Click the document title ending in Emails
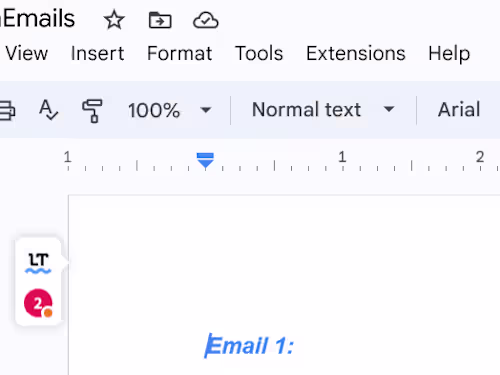Screen dimensions: 500x375 (37, 19)
